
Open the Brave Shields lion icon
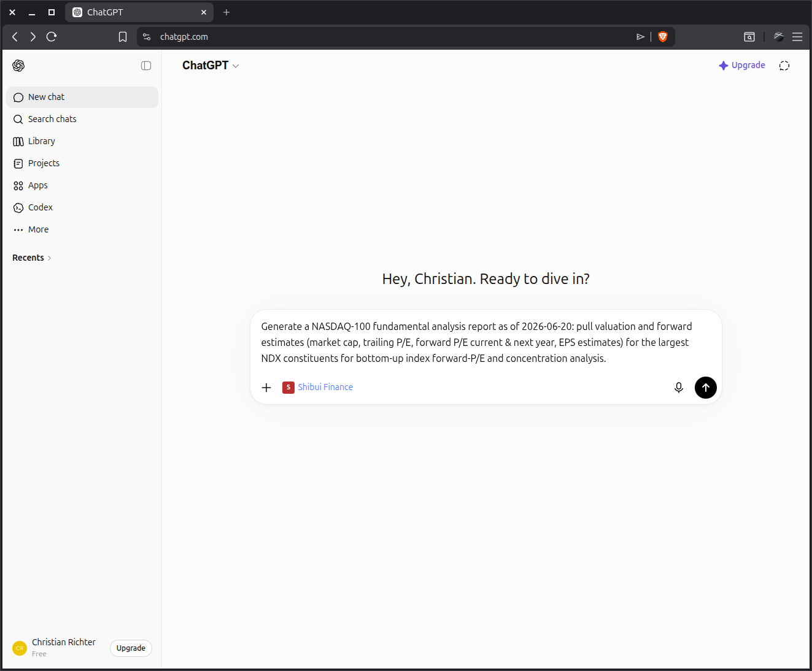663,37
